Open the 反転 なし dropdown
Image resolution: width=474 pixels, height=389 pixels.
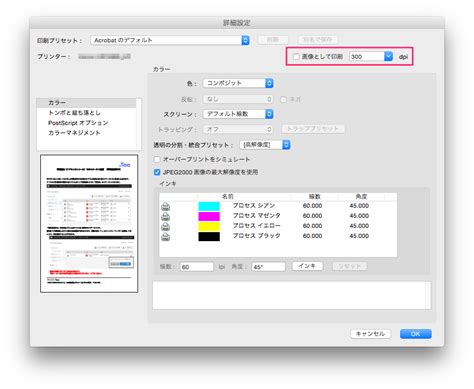pyautogui.click(x=238, y=99)
